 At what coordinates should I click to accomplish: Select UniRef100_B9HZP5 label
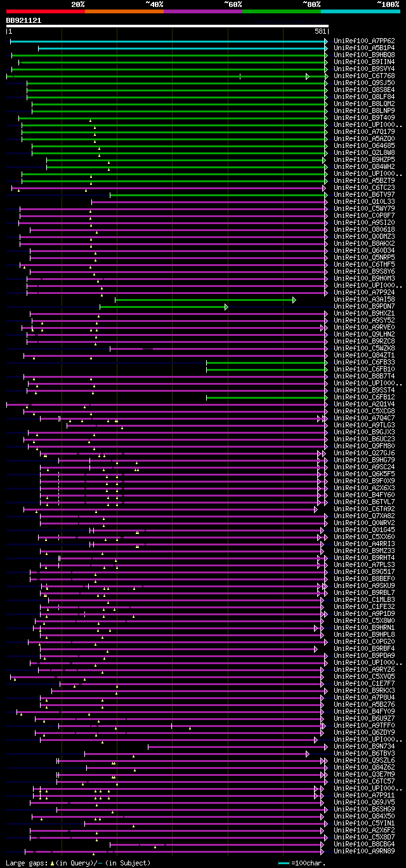363,160
